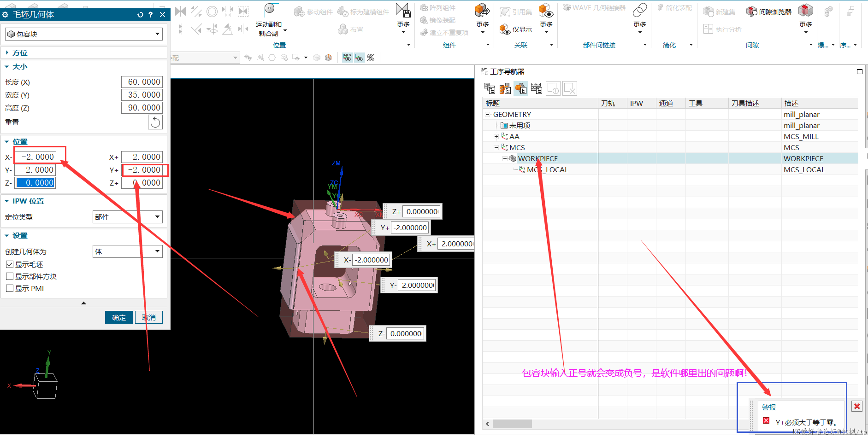Click the Arrangements (布置) icon
The width and height of the screenshot is (868, 437).
coord(342,29)
